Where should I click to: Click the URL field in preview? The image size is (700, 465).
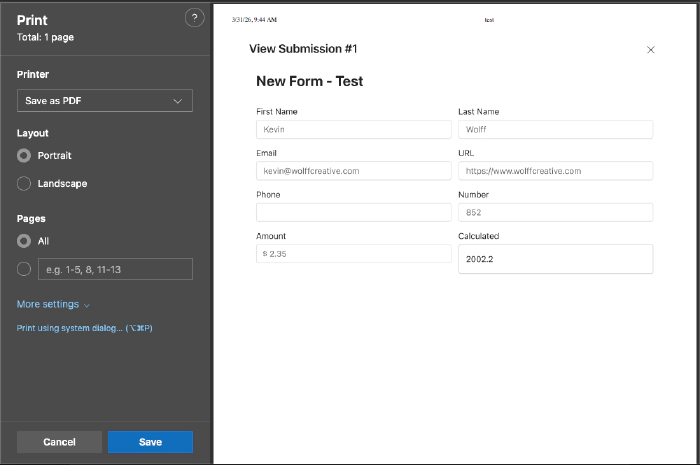pos(555,171)
